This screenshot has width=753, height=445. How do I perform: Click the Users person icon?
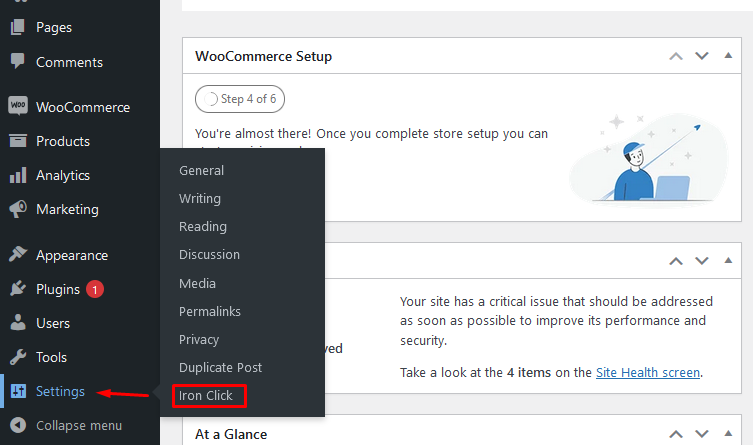(17, 323)
